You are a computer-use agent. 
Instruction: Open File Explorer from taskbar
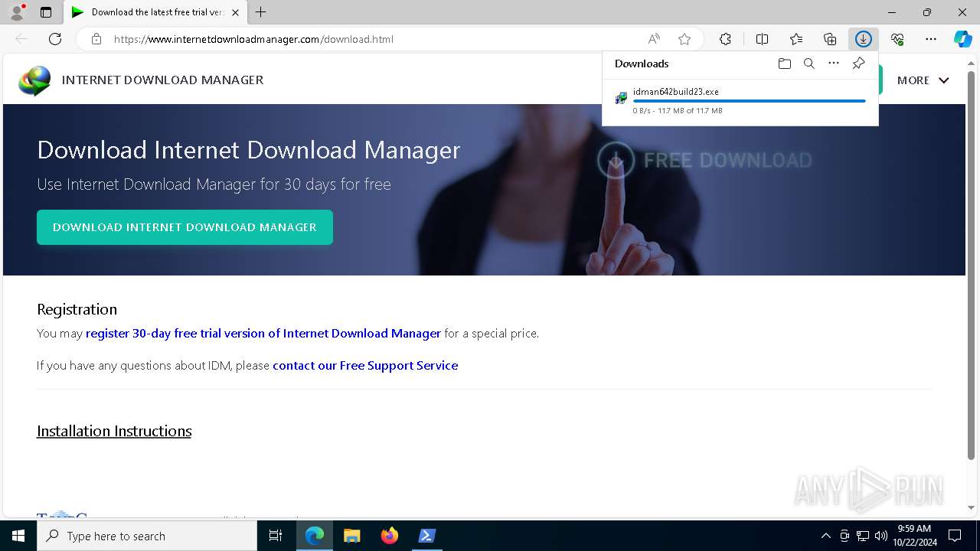352,536
